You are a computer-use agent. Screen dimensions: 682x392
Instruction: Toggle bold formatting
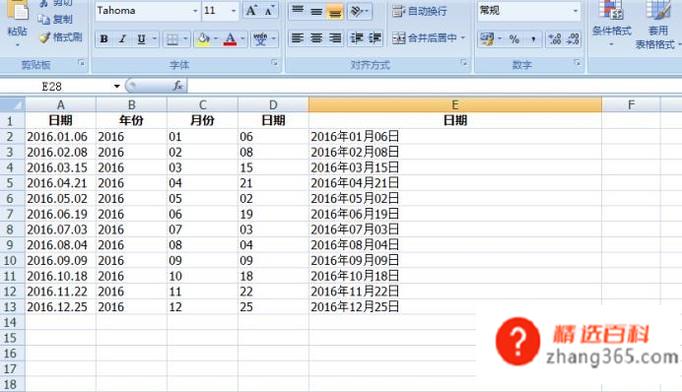tap(104, 39)
